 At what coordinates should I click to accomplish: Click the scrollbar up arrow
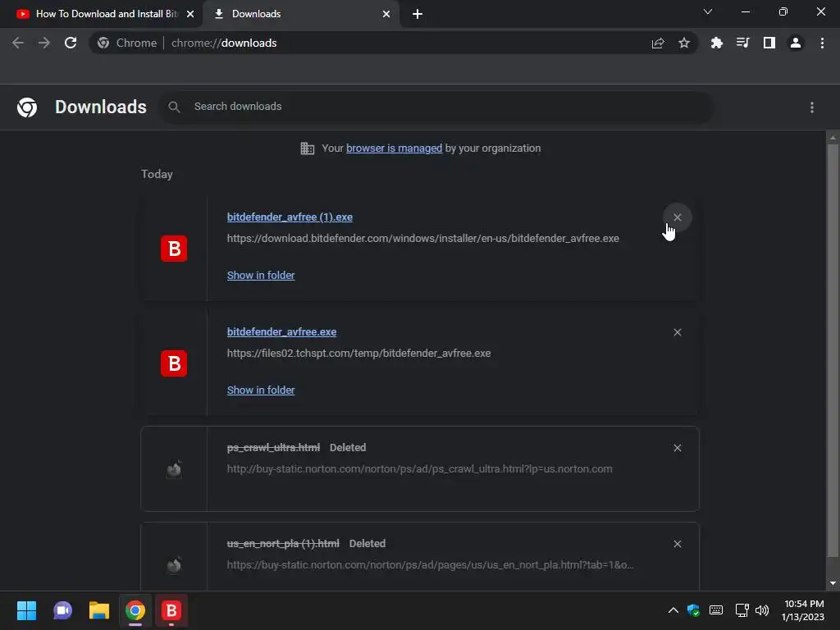click(x=833, y=138)
